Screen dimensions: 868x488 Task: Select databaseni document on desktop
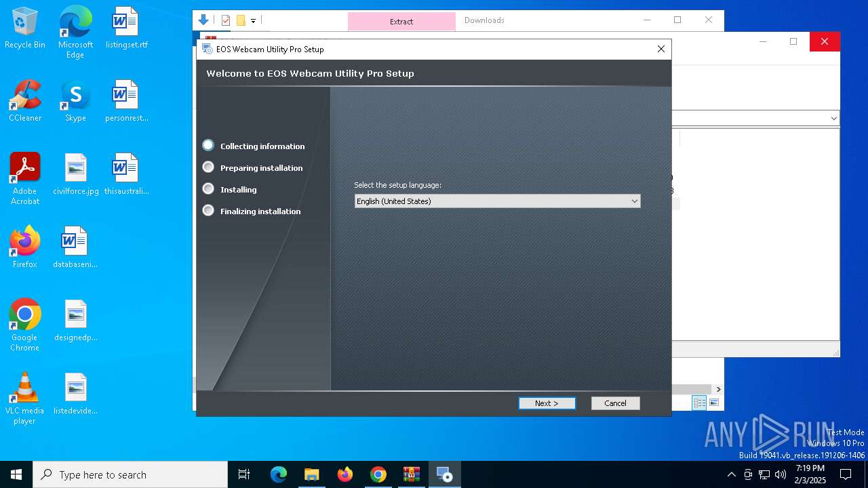75,248
